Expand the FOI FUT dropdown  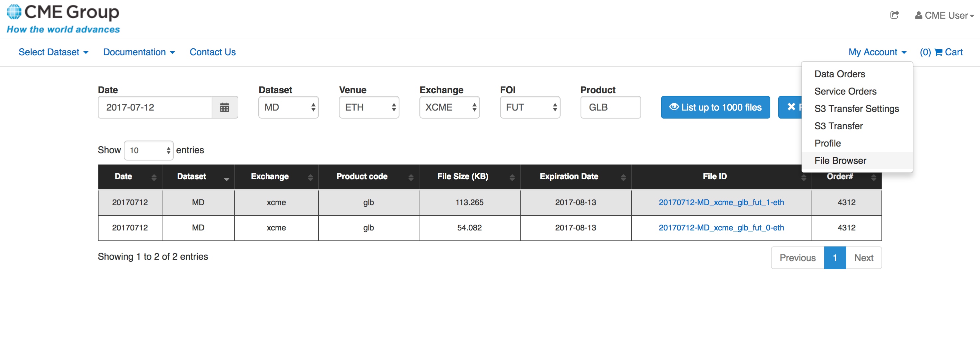point(530,107)
